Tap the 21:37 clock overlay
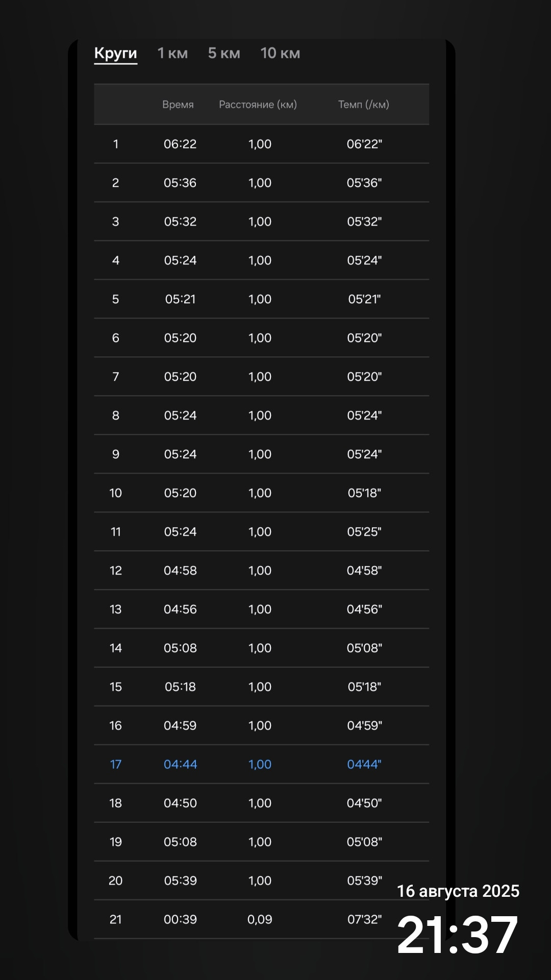Viewport: 551px width, 980px height. [x=458, y=935]
